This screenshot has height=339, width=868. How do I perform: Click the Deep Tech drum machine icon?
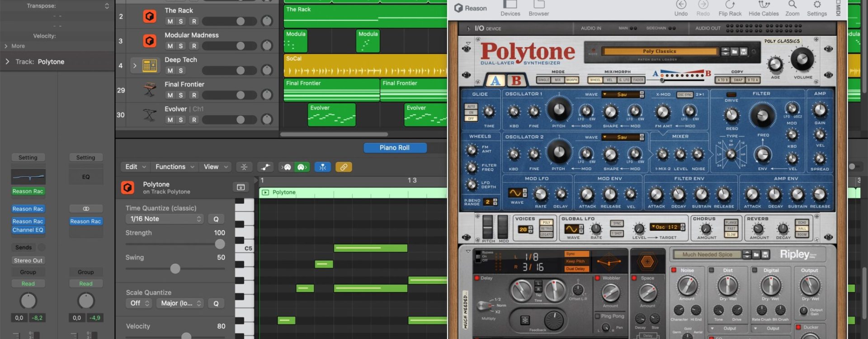pos(150,66)
